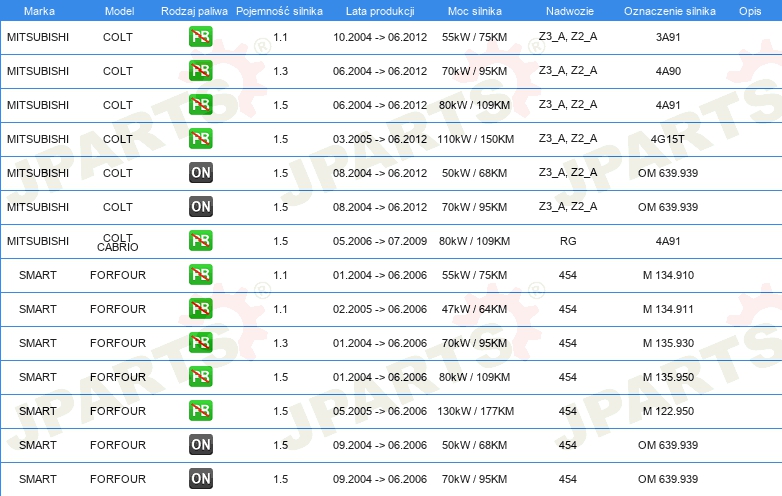
Task: Click petrol icon in Colt 1.5 80kW Z3_A row
Action: point(200,105)
